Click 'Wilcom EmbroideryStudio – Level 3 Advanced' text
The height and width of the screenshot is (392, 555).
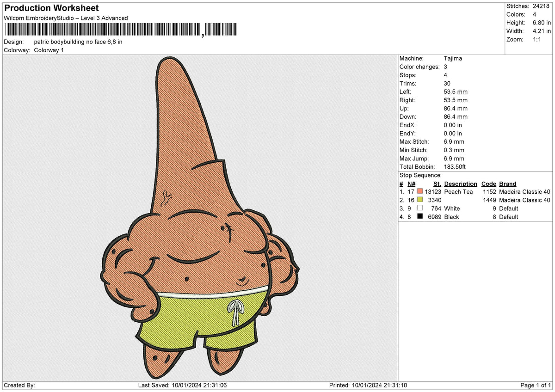coord(66,18)
